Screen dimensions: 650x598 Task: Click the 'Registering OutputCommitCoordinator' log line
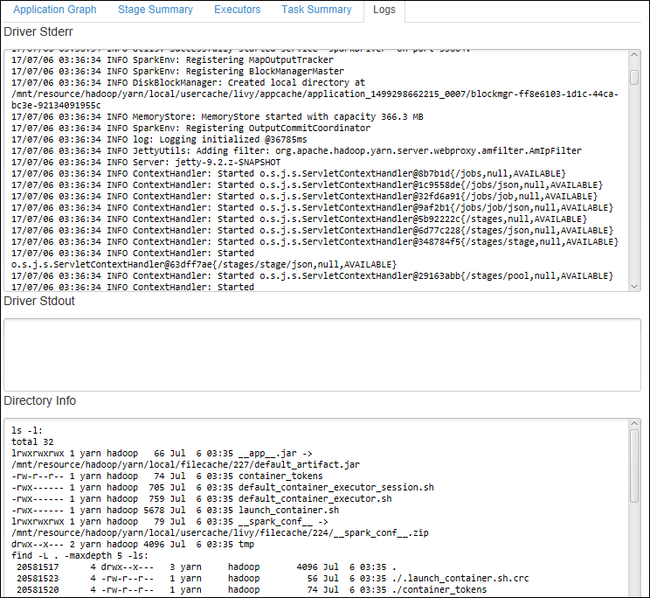(x=191, y=128)
